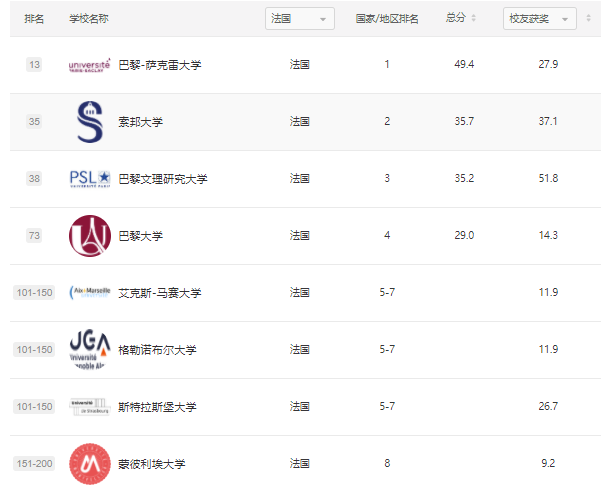Viewport: 613px width, 491px height.
Task: Click alumni award value 37.1
Action: pyautogui.click(x=548, y=122)
